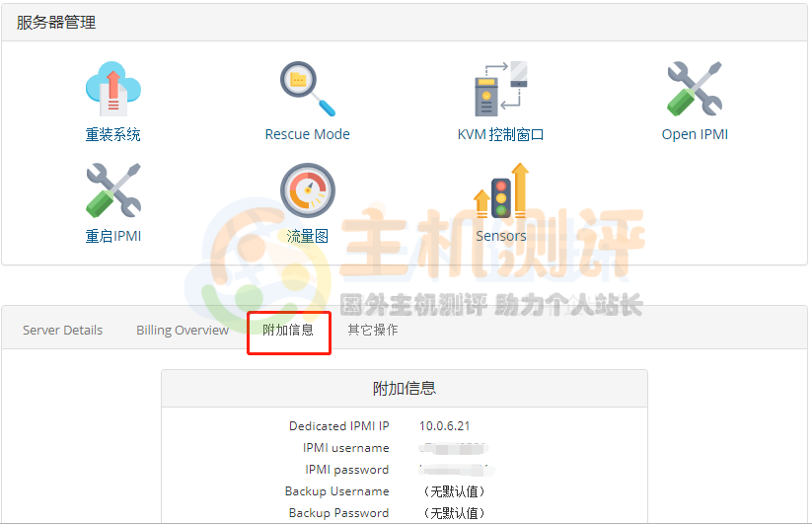
Task: Select the 附加信息 tab
Action: (288, 330)
